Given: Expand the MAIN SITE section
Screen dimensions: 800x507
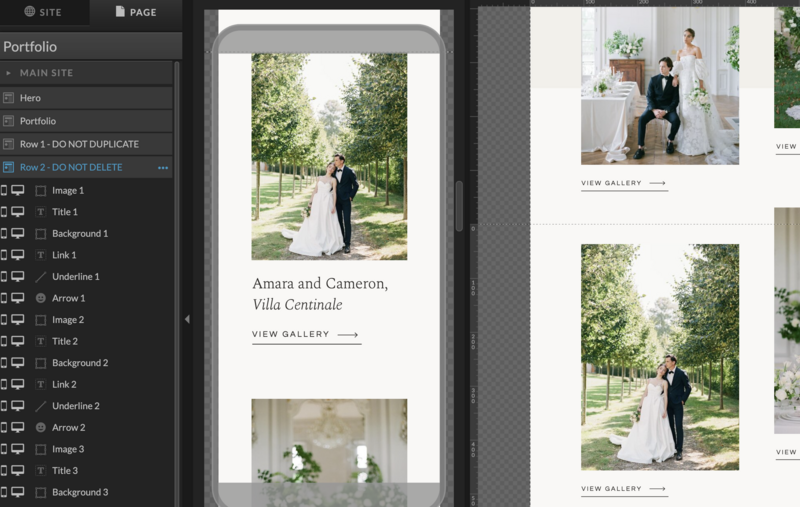Looking at the screenshot, I should (x=9, y=73).
